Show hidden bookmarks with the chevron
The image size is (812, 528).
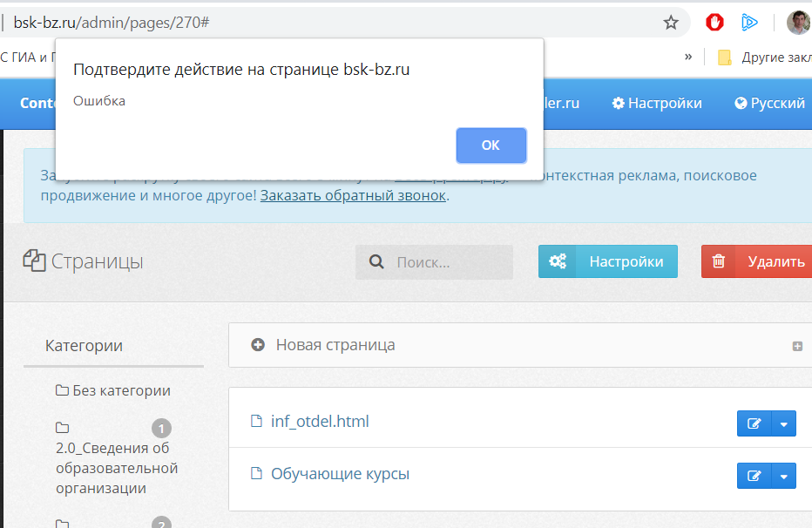click(x=688, y=57)
